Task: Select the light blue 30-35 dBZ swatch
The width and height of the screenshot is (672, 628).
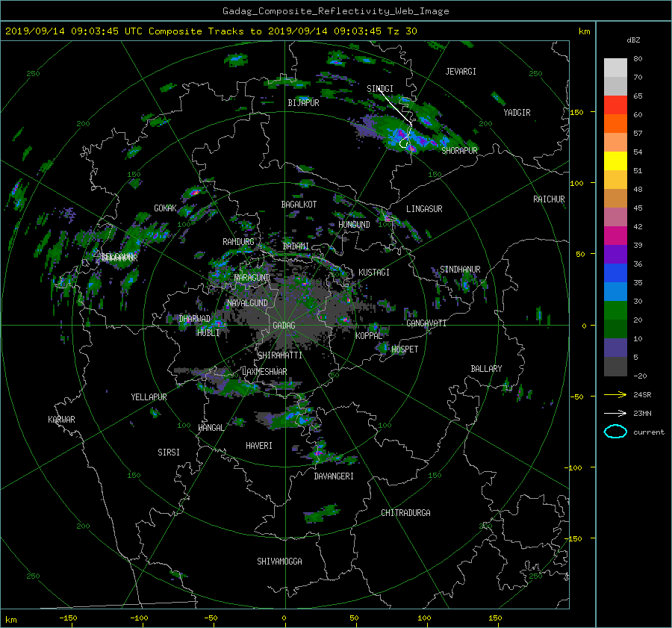Action: (x=615, y=291)
